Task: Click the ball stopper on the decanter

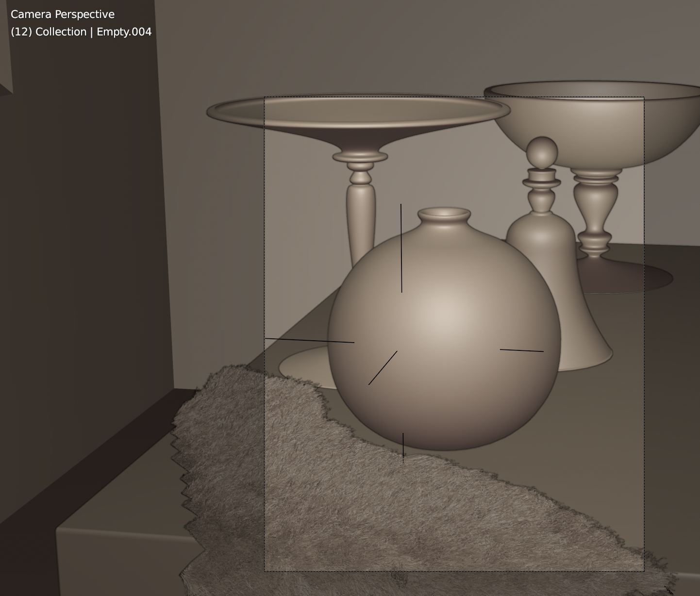Action: [x=542, y=152]
